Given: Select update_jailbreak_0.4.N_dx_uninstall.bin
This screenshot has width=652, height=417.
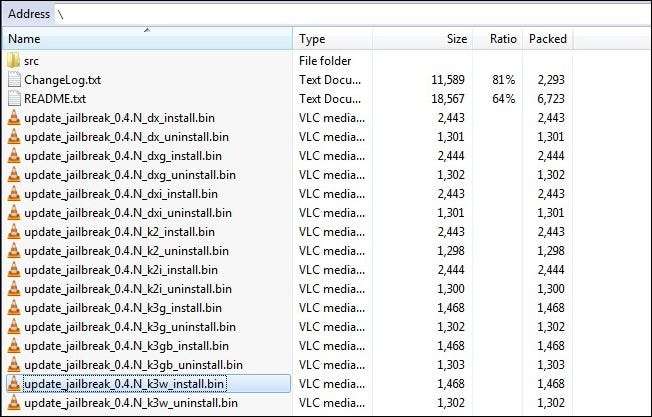Looking at the screenshot, I should [x=126, y=137].
